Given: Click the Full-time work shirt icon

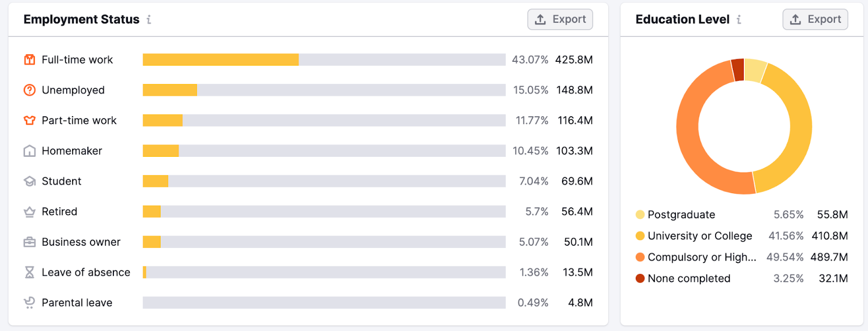Looking at the screenshot, I should tap(29, 60).
